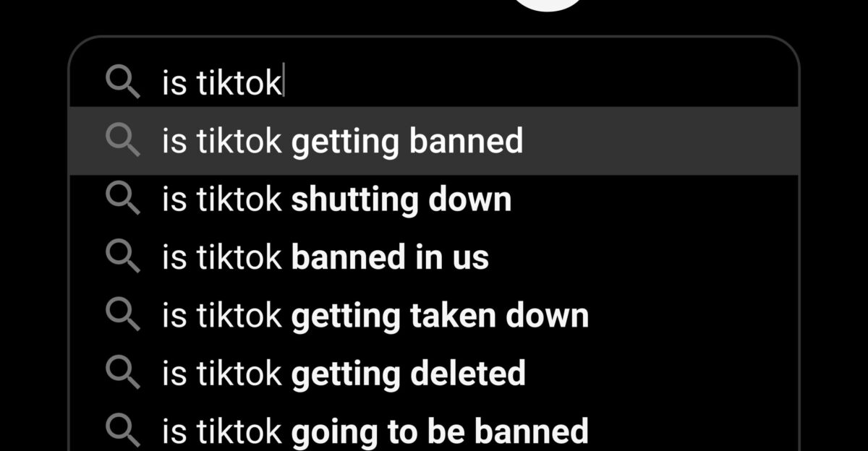Click the search icon beside 'getting banned'
Image resolution: width=868 pixels, height=451 pixels.
point(122,139)
